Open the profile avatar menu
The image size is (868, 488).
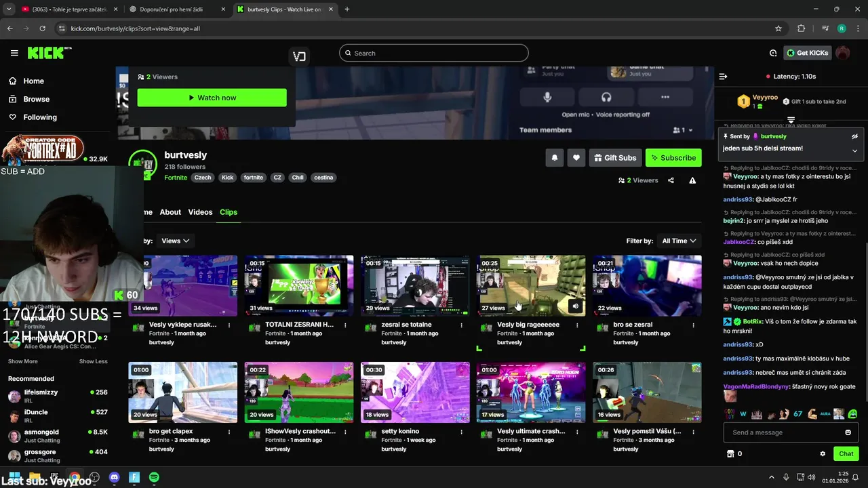click(843, 53)
